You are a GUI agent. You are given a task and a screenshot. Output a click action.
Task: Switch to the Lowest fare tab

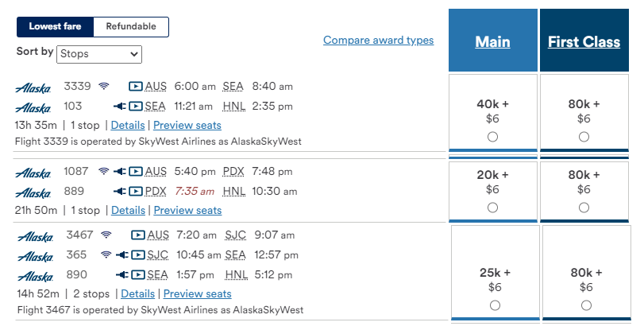click(55, 27)
